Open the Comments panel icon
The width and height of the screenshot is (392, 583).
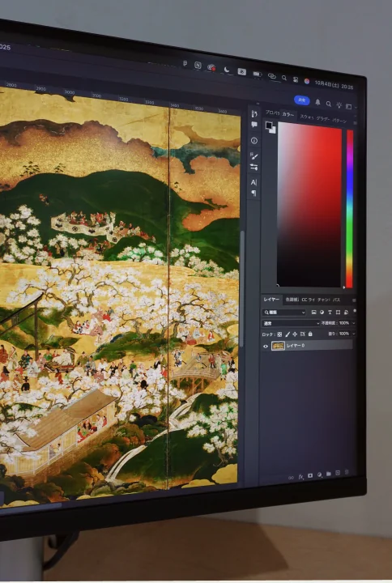254,125
